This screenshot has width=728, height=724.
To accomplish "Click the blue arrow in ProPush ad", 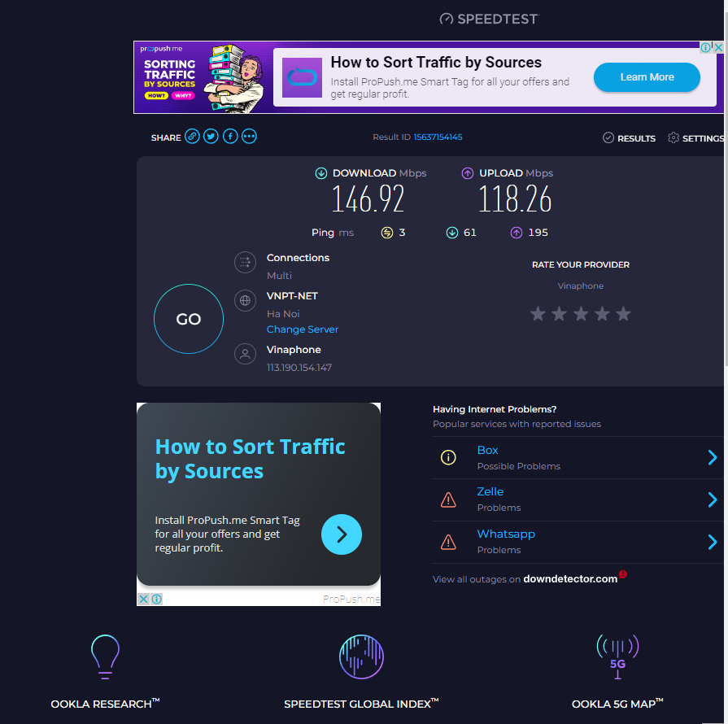I will click(342, 534).
